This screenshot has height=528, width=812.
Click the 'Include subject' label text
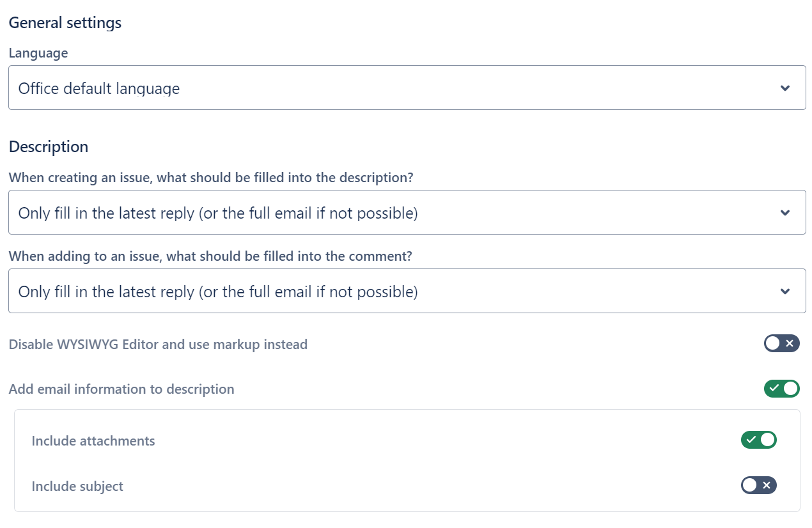click(x=77, y=486)
